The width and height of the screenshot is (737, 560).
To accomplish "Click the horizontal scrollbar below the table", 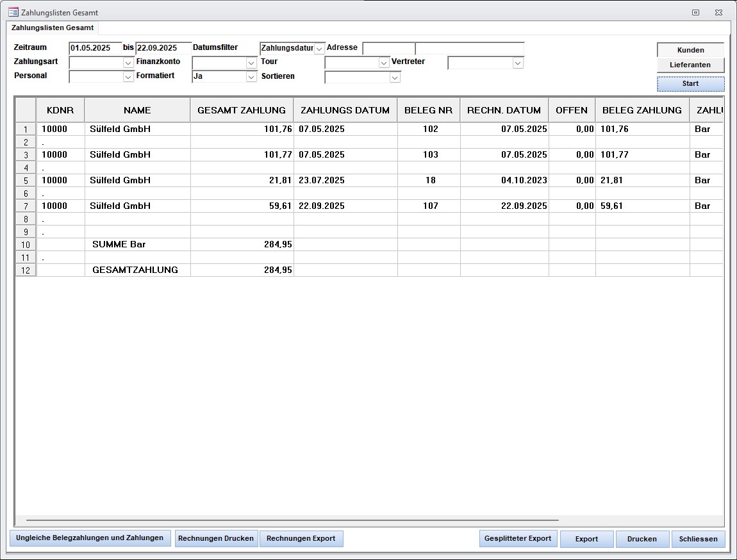I will click(x=292, y=520).
